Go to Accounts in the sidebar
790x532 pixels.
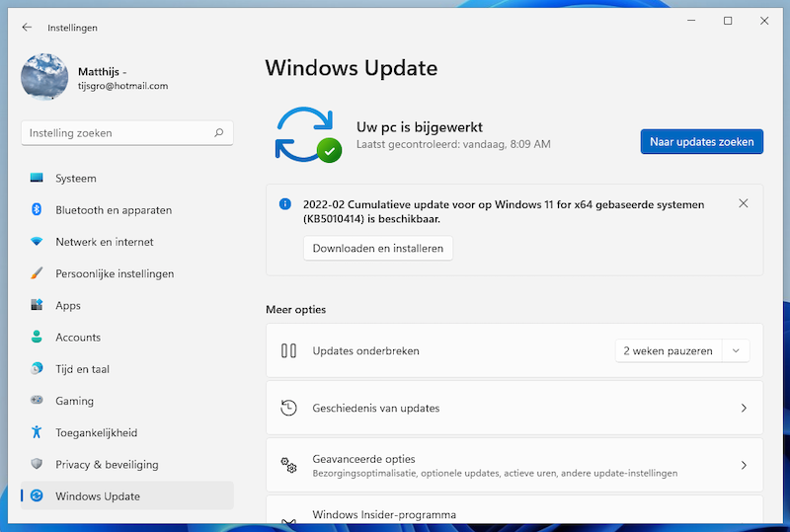click(x=78, y=338)
